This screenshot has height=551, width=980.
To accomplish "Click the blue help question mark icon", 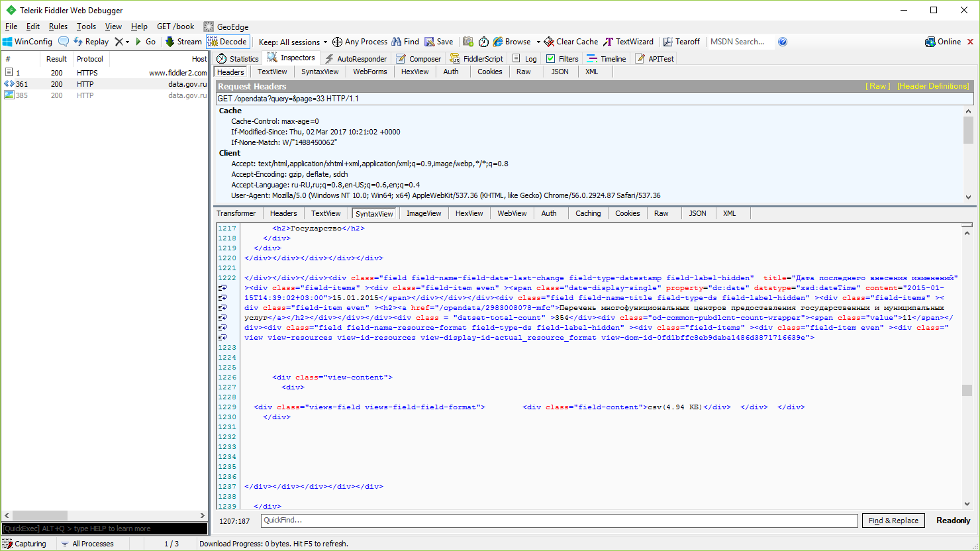I will pyautogui.click(x=783, y=42).
